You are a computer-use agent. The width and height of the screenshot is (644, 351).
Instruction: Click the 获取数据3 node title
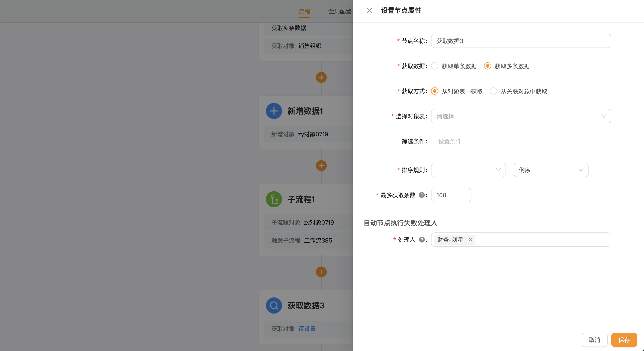(x=306, y=305)
